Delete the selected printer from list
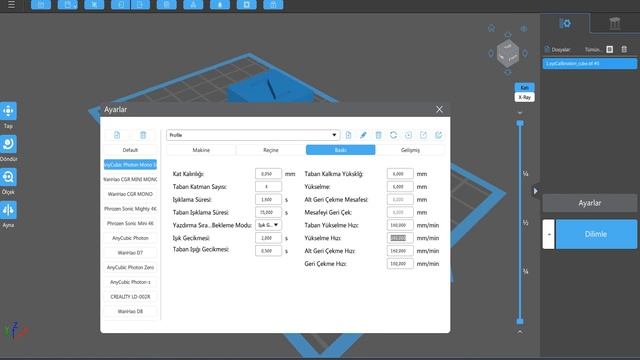 143,135
